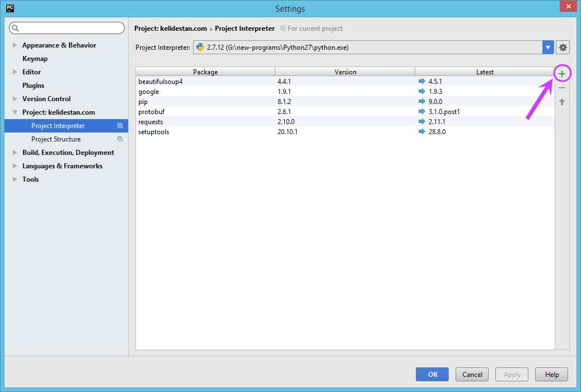Open the interpreter gear settings icon
The height and width of the screenshot is (392, 581).
point(563,48)
